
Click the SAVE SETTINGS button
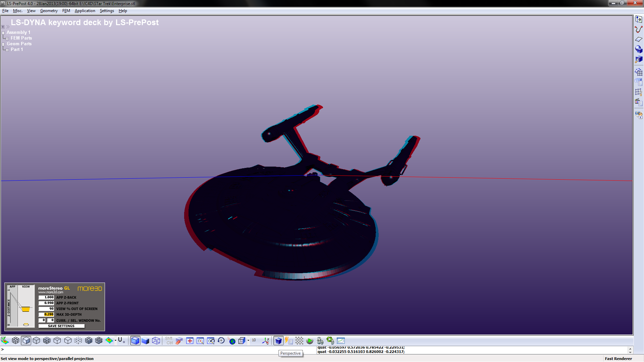click(x=61, y=326)
